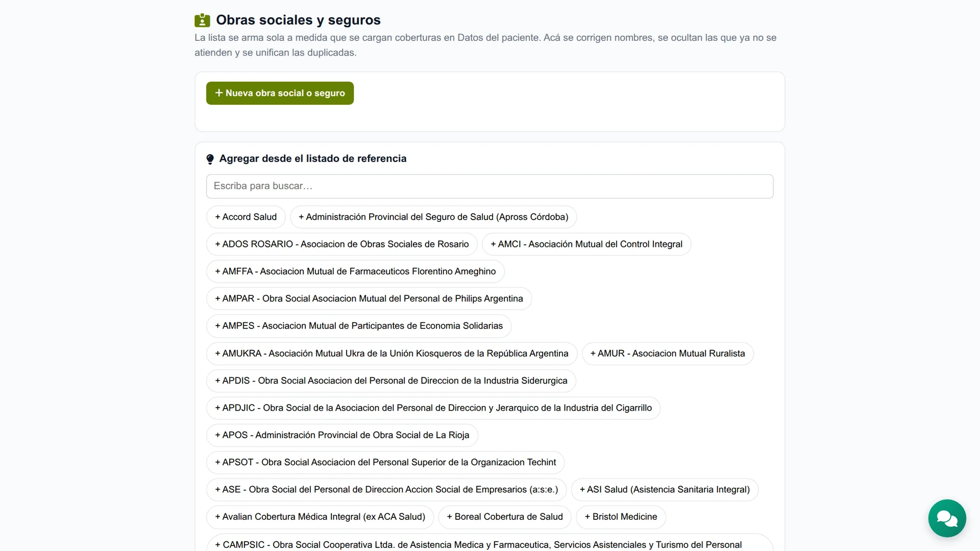Click Nueva obra social o seguro button

pos(280,93)
